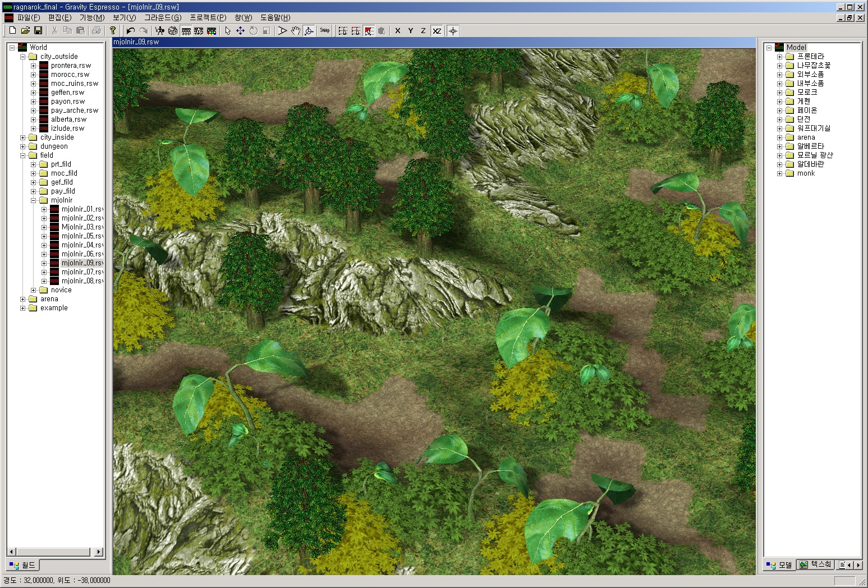Click the open folder icon
The height and width of the screenshot is (588, 868).
(25, 31)
